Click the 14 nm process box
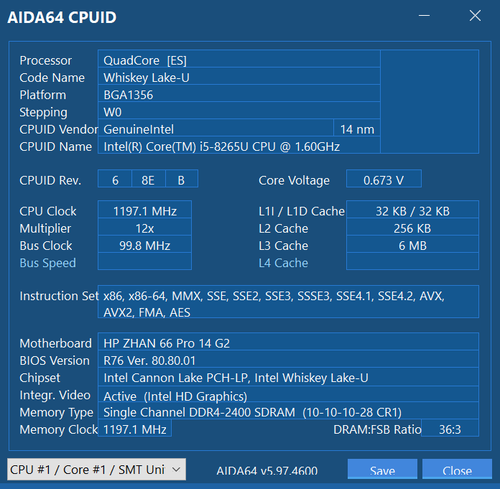500x489 pixels. tap(357, 129)
